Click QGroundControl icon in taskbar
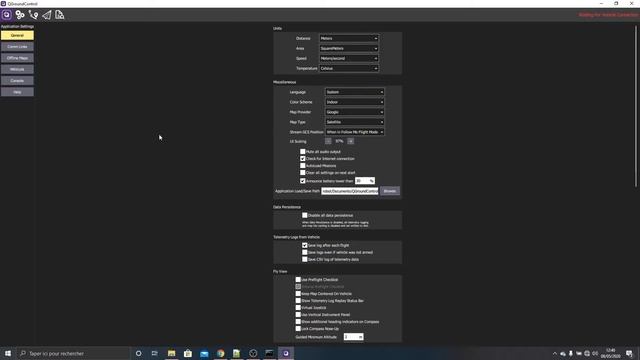This screenshot has height=360, width=640. (286, 353)
